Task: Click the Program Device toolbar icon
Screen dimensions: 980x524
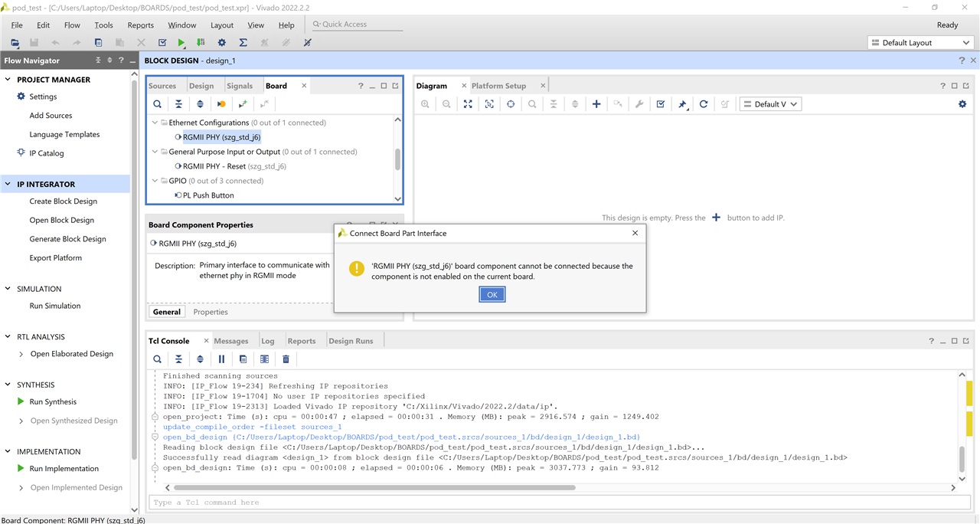Action: [201, 43]
